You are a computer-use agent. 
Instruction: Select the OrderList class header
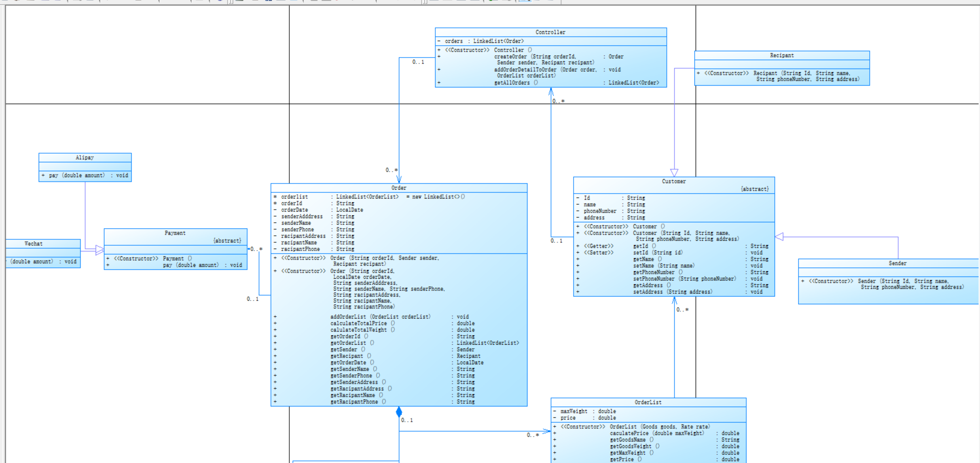[x=648, y=402]
